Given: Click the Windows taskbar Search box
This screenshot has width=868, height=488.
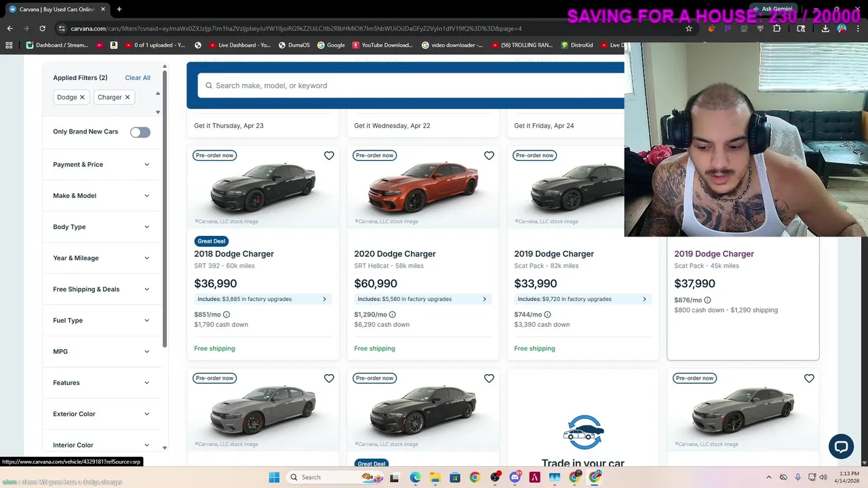Looking at the screenshot, I should (336, 477).
